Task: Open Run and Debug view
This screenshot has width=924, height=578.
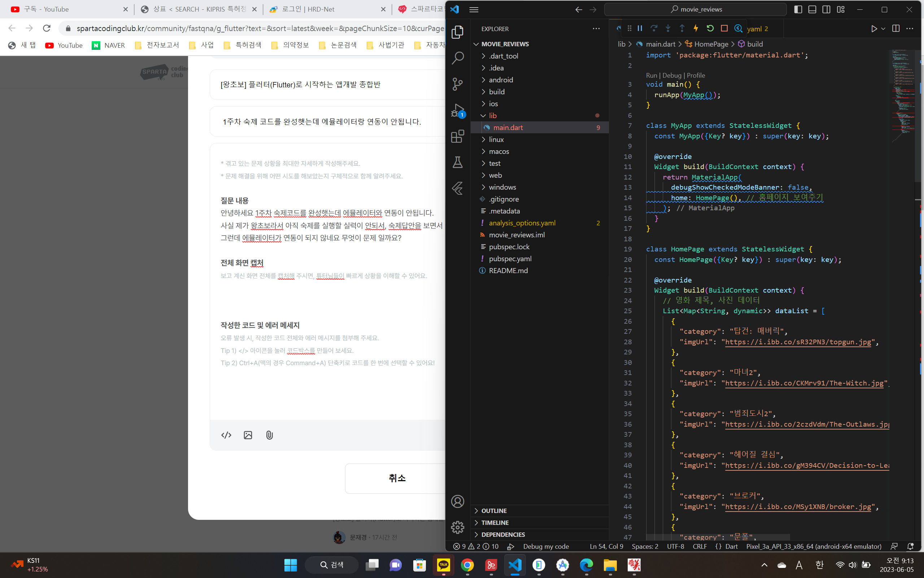Action: click(x=457, y=111)
